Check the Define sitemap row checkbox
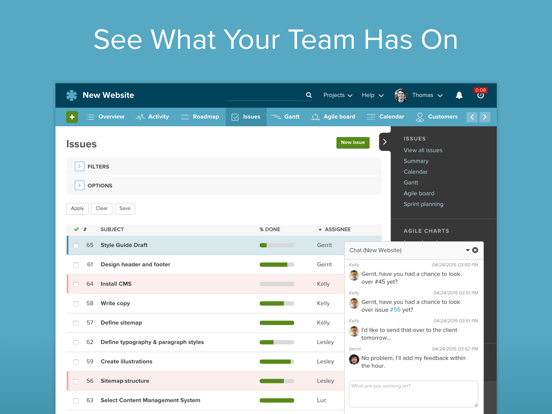This screenshot has width=552, height=414. click(76, 323)
